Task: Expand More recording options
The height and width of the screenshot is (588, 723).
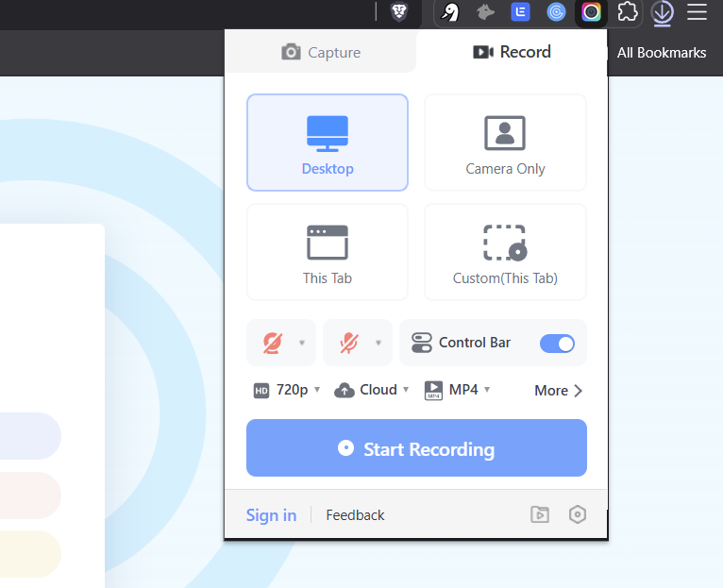Action: 558,391
